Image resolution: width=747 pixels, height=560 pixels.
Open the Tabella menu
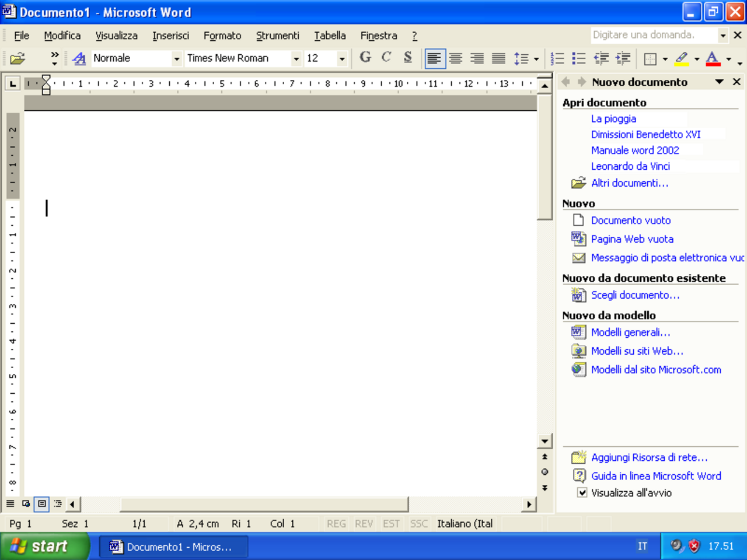point(330,36)
